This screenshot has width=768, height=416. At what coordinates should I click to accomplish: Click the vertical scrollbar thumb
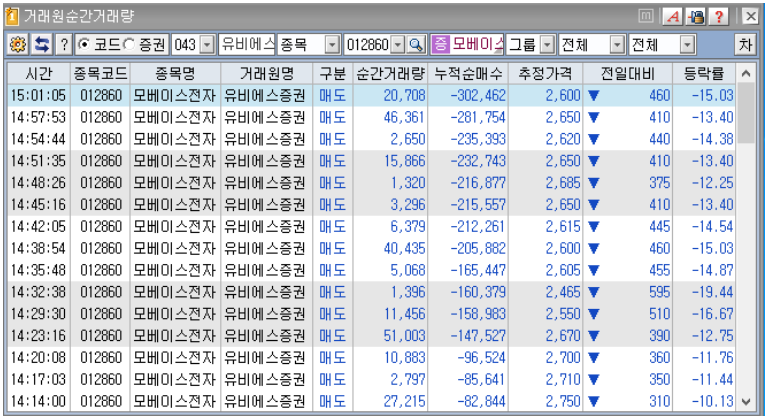click(746, 113)
